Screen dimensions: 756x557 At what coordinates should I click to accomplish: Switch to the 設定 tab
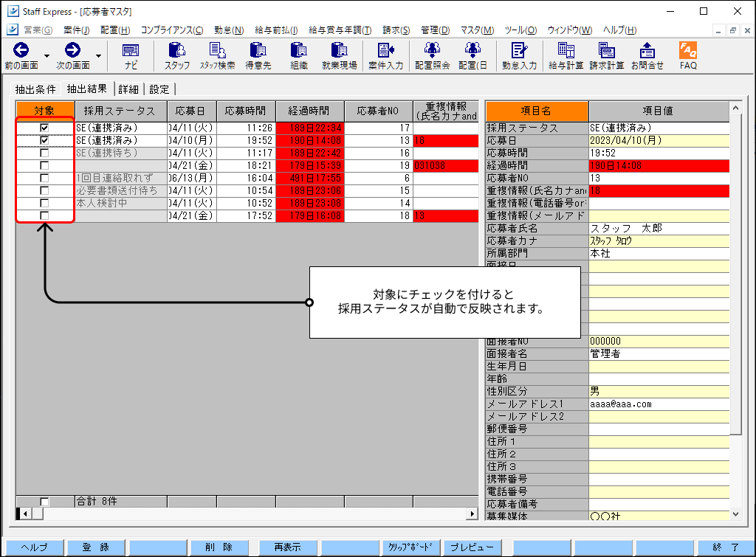tap(159, 89)
